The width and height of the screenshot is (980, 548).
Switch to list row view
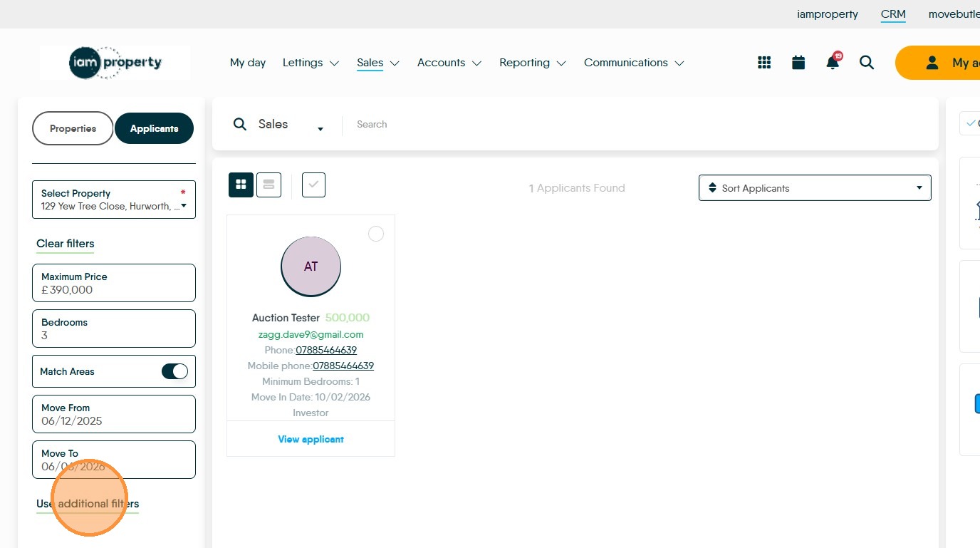tap(269, 185)
